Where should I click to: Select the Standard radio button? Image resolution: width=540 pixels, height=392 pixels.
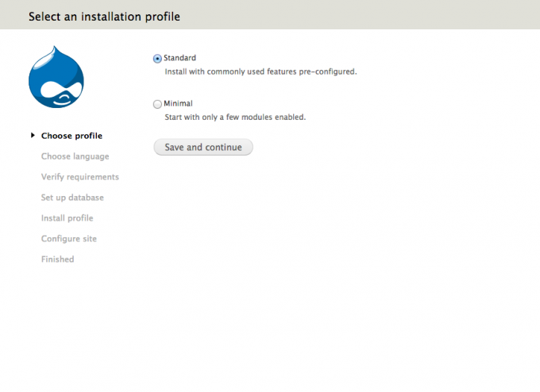(157, 59)
